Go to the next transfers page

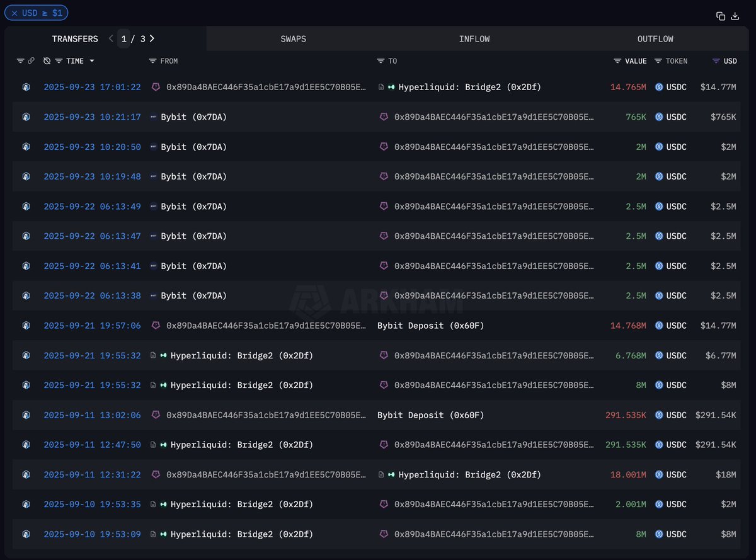[x=152, y=38]
